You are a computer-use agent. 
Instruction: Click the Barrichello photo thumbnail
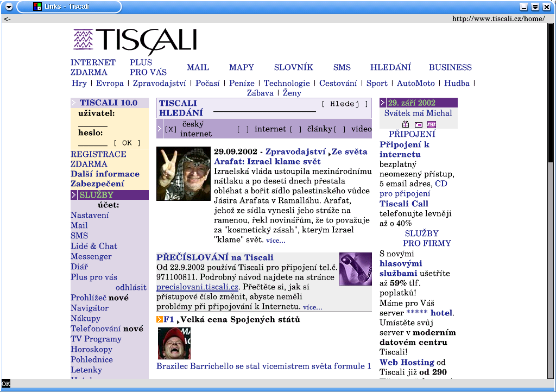tap(174, 344)
